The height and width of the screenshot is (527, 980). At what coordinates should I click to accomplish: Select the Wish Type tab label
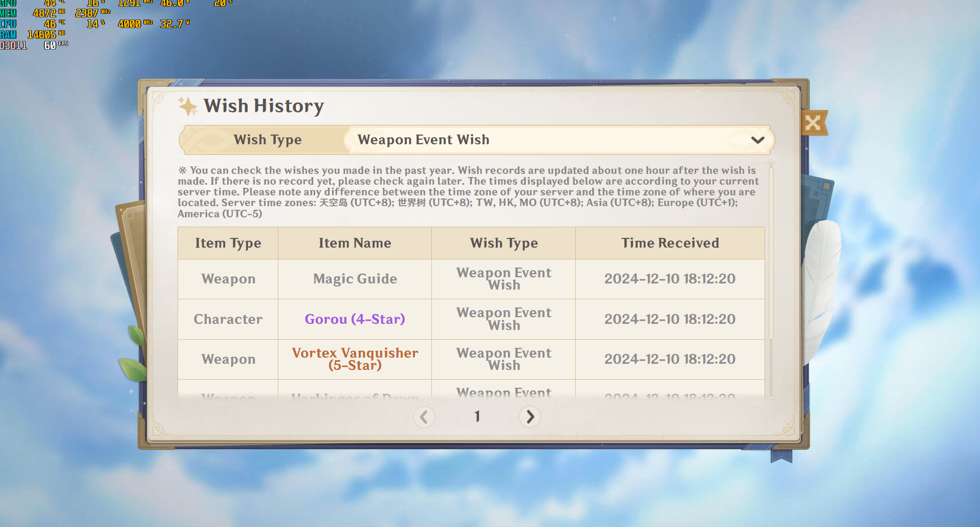[267, 139]
